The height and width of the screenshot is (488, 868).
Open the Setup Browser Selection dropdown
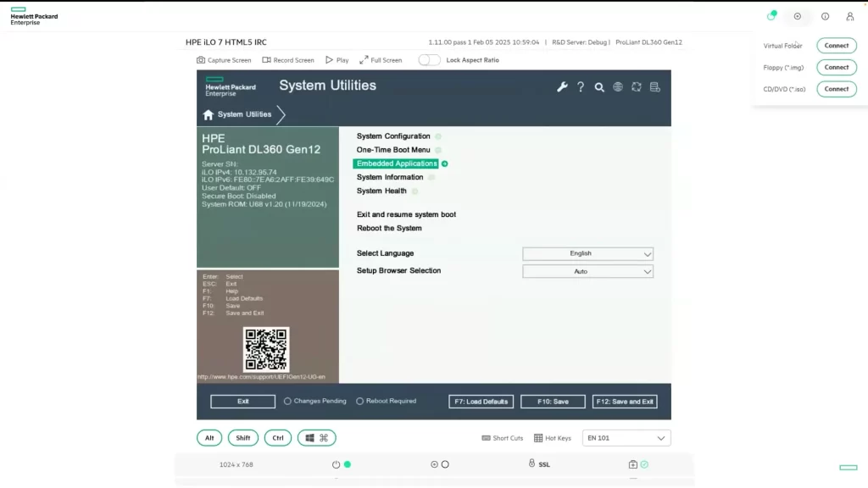(x=588, y=272)
